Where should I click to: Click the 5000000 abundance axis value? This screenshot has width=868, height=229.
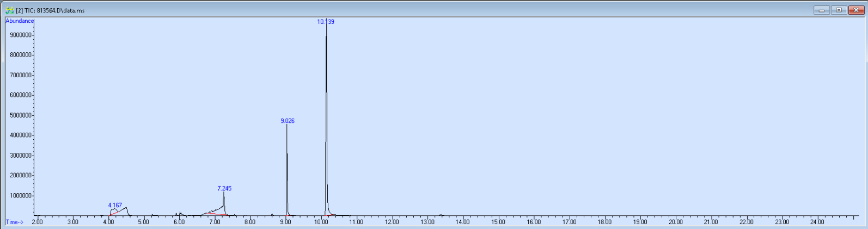[21, 115]
